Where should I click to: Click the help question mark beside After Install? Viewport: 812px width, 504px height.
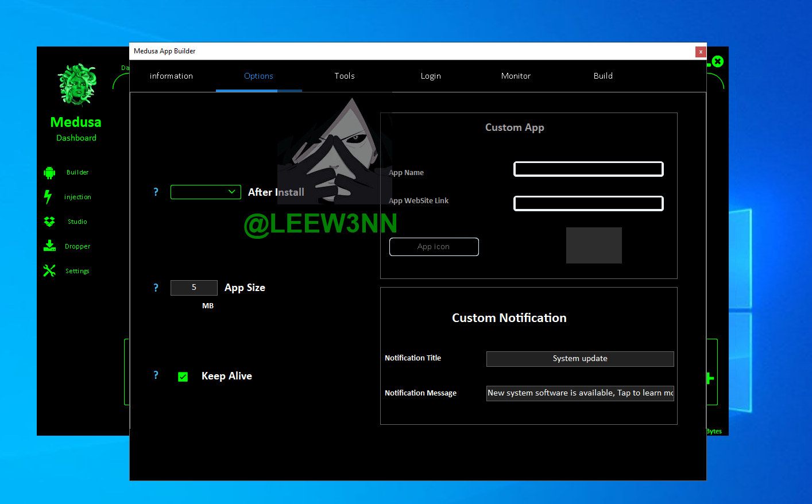[156, 192]
